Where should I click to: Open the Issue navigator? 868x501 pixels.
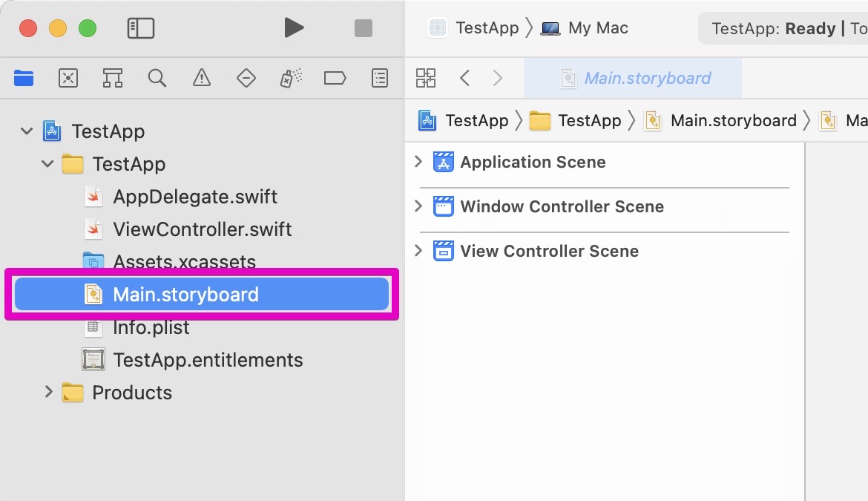(x=201, y=78)
